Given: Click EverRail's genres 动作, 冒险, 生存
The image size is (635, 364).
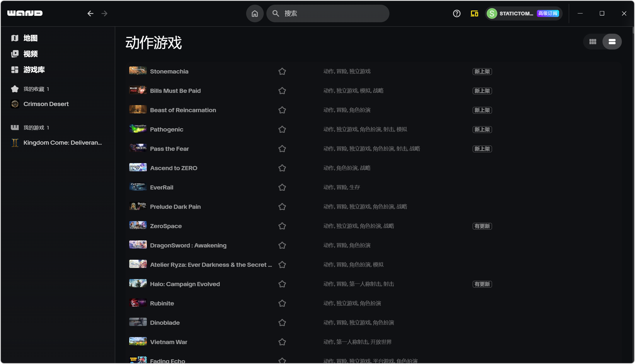Looking at the screenshot, I should click(342, 187).
